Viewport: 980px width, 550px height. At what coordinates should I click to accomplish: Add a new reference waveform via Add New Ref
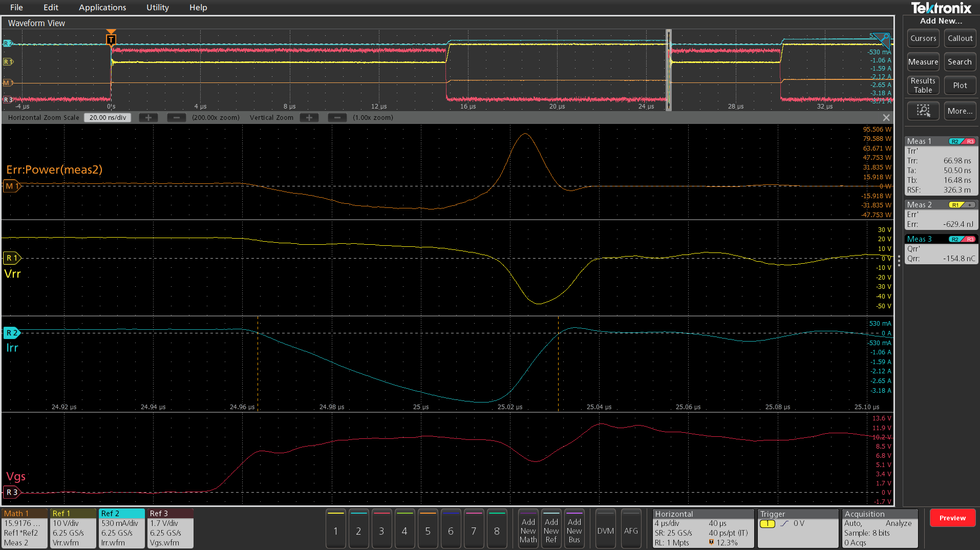point(551,528)
